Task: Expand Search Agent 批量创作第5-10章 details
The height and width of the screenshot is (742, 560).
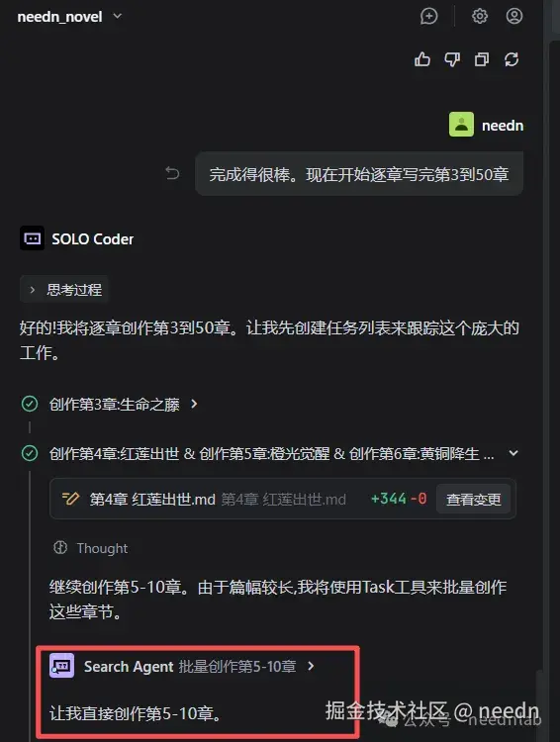Action: tap(311, 666)
